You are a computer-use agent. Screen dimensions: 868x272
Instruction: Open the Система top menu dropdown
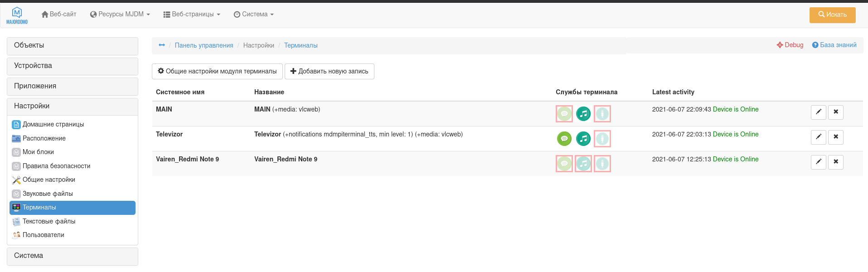pyautogui.click(x=254, y=15)
